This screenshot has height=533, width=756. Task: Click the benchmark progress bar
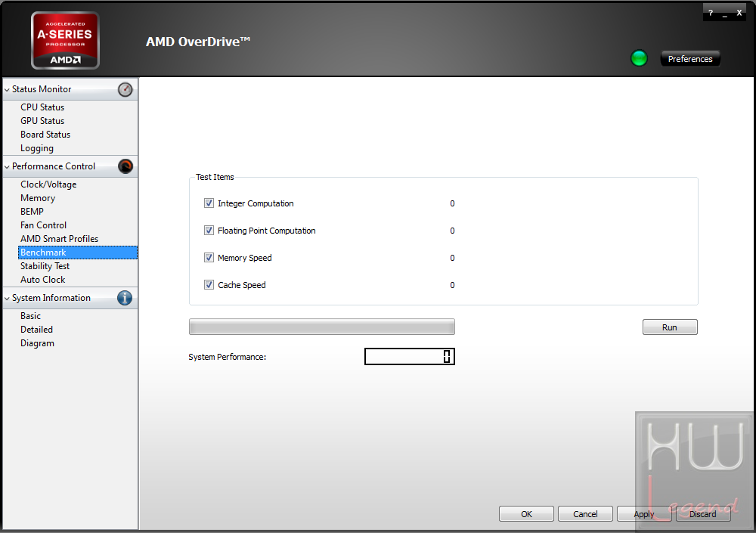321,327
